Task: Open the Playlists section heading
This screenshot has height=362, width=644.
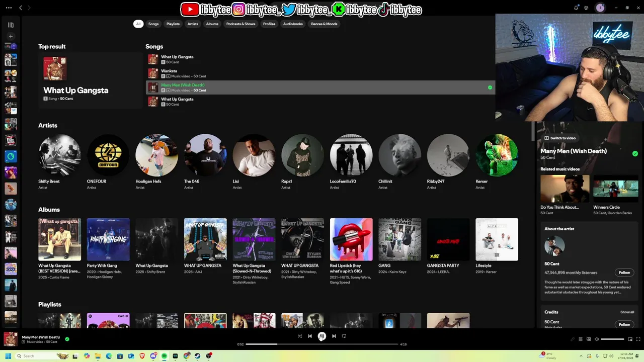Action: [50, 304]
